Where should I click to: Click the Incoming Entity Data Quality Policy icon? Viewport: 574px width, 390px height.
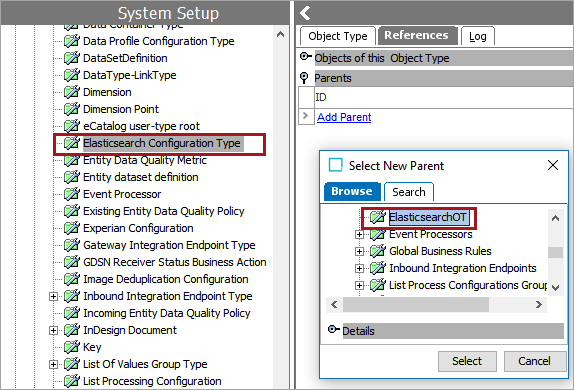point(71,313)
